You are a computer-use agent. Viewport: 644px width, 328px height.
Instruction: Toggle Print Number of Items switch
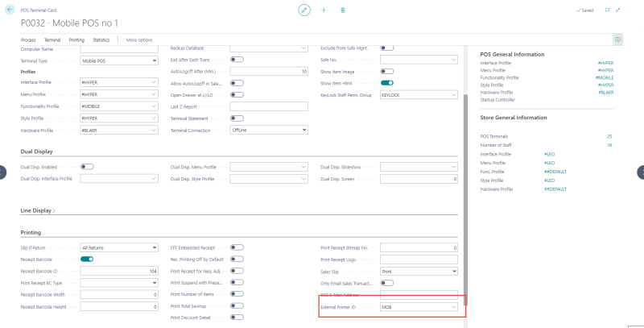point(237,294)
